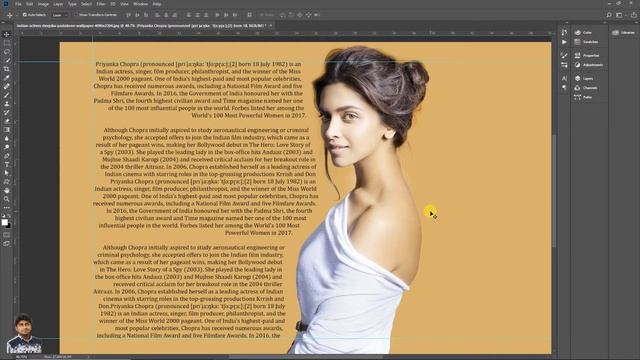Expand the Libraries panel dock arrows
Viewport: 640px width, 360px height.
coord(636,23)
